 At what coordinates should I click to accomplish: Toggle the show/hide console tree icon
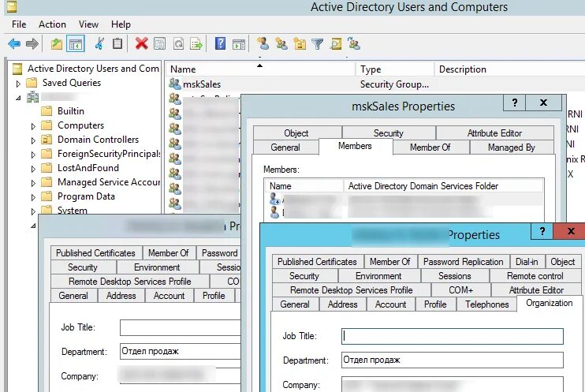pyautogui.click(x=76, y=44)
